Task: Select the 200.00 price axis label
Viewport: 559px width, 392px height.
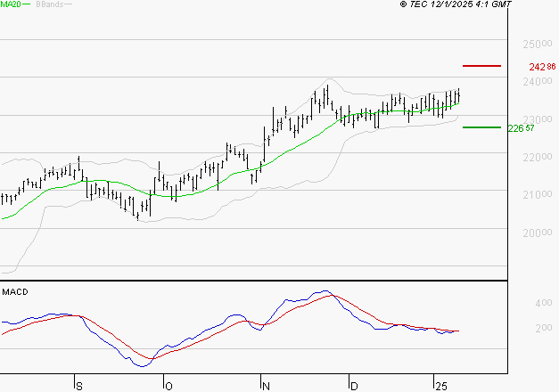Action: (x=538, y=233)
